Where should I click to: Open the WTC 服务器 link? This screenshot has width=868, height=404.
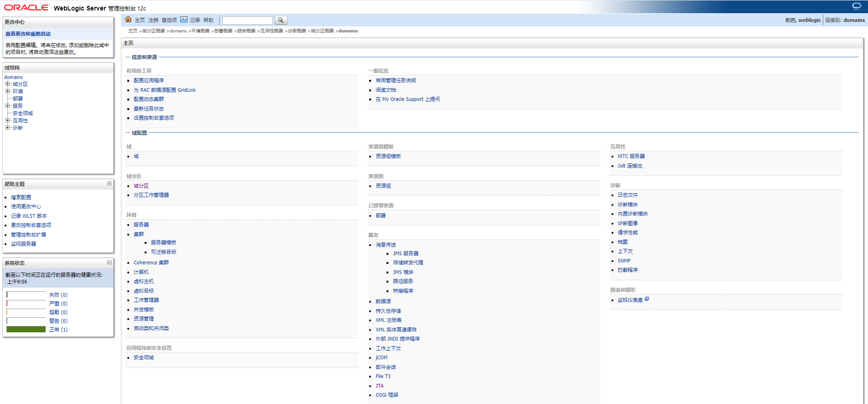click(x=631, y=156)
